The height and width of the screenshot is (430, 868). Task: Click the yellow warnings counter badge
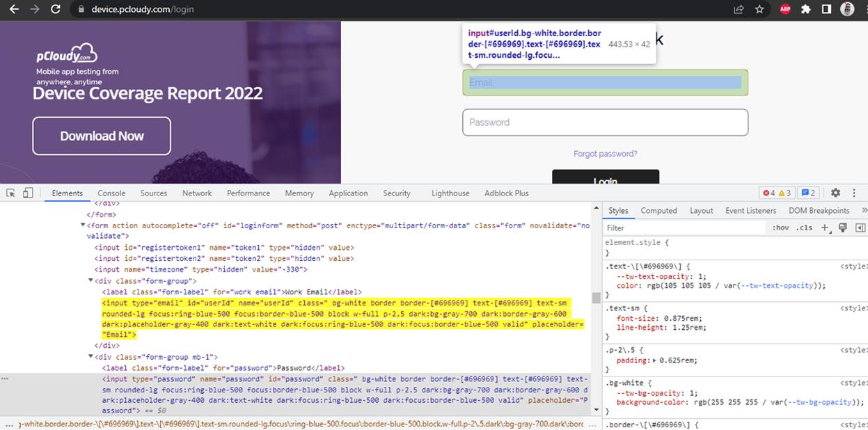(784, 193)
